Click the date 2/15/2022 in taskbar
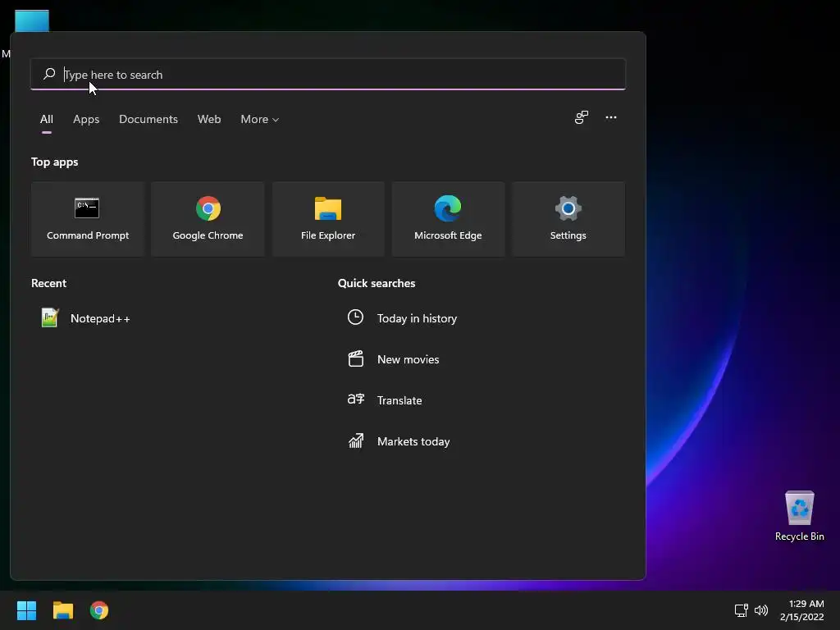The height and width of the screenshot is (630, 840). tap(802, 617)
